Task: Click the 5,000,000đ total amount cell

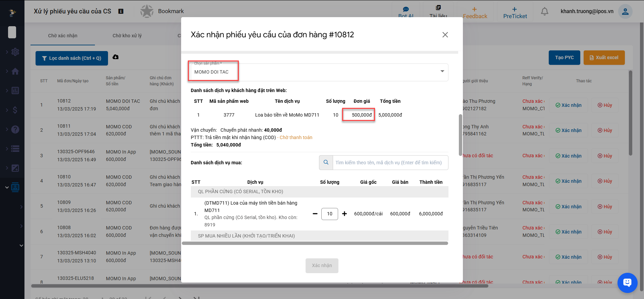Action: pos(390,115)
